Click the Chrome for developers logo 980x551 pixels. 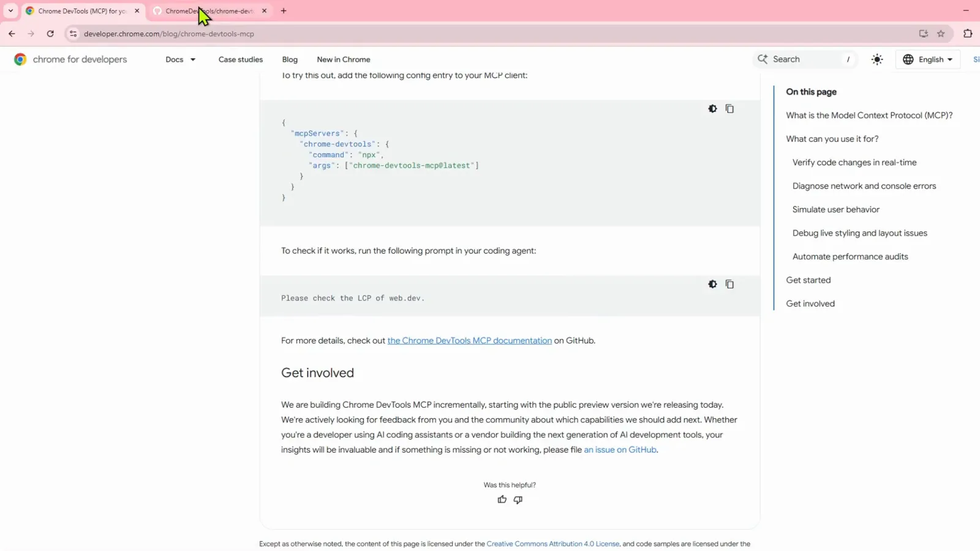tap(70, 59)
